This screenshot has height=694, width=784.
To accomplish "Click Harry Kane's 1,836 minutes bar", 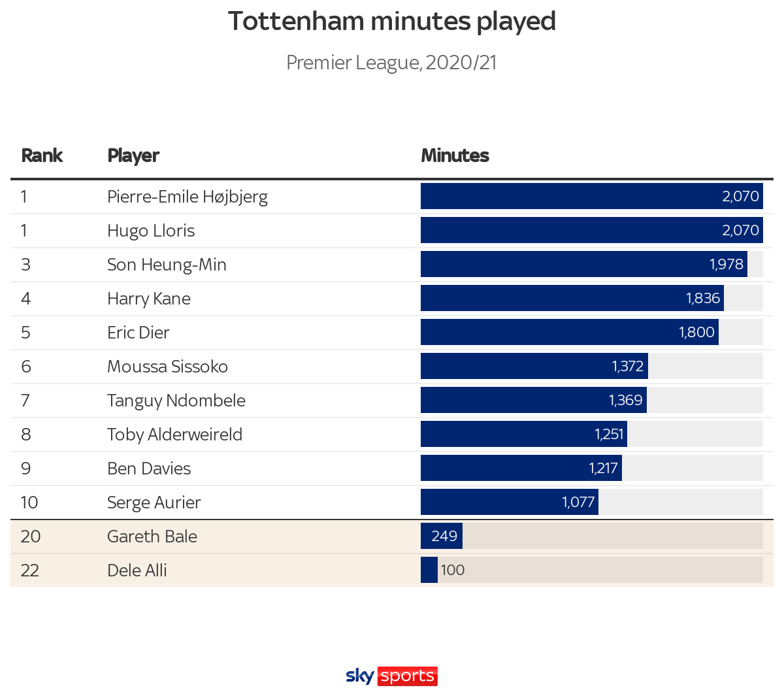I will [572, 298].
